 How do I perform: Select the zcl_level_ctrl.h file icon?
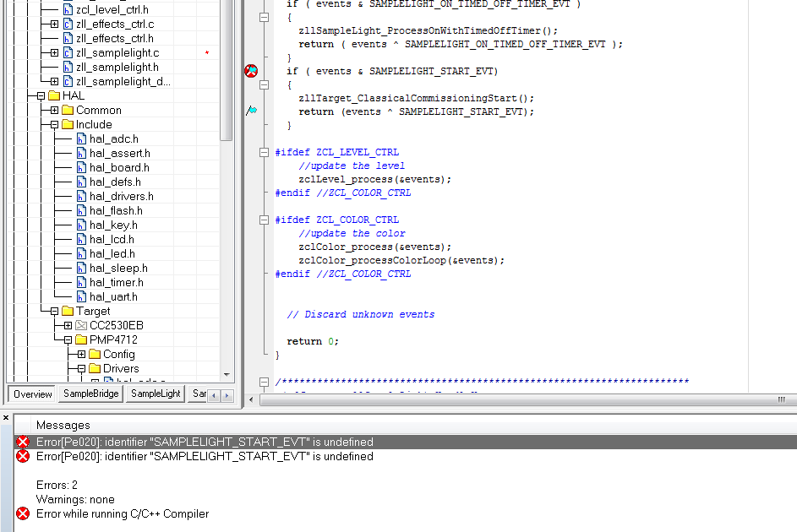click(x=68, y=9)
